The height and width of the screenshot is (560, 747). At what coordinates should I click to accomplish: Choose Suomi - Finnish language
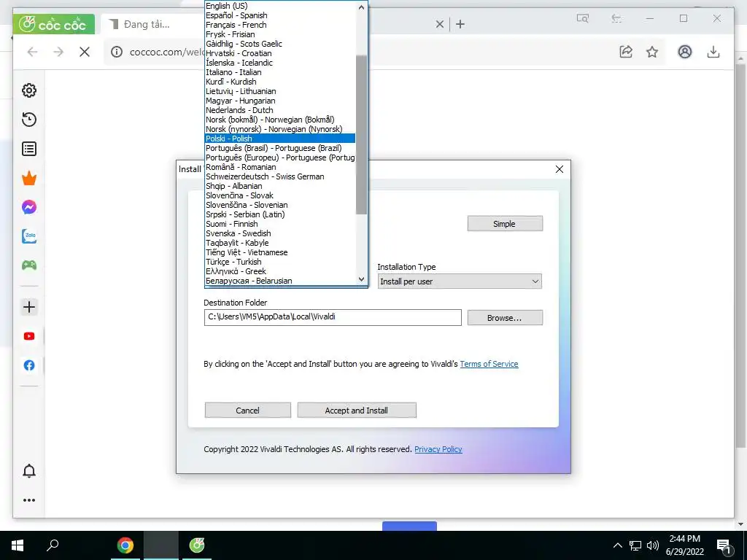coord(279,224)
